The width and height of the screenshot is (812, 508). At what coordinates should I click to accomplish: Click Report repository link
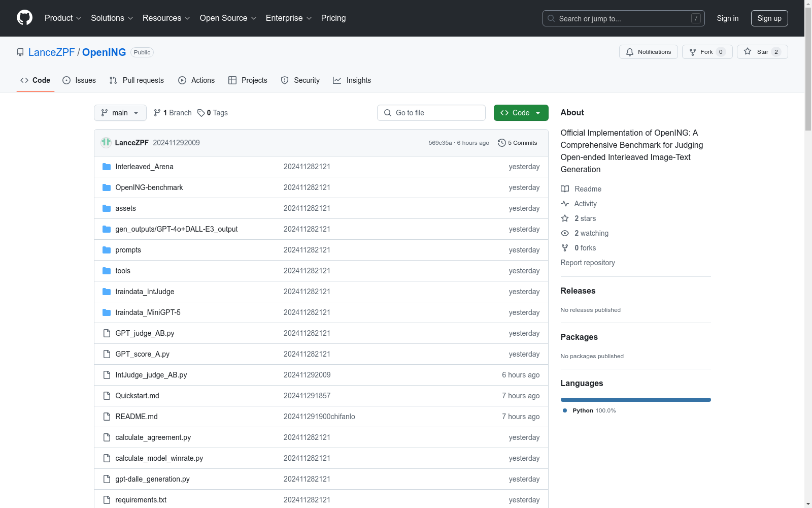588,263
